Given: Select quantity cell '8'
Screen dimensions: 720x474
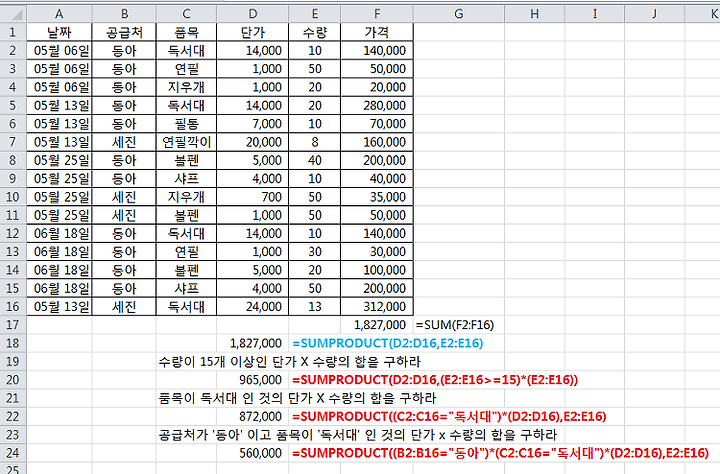Looking at the screenshot, I should pyautogui.click(x=315, y=142).
